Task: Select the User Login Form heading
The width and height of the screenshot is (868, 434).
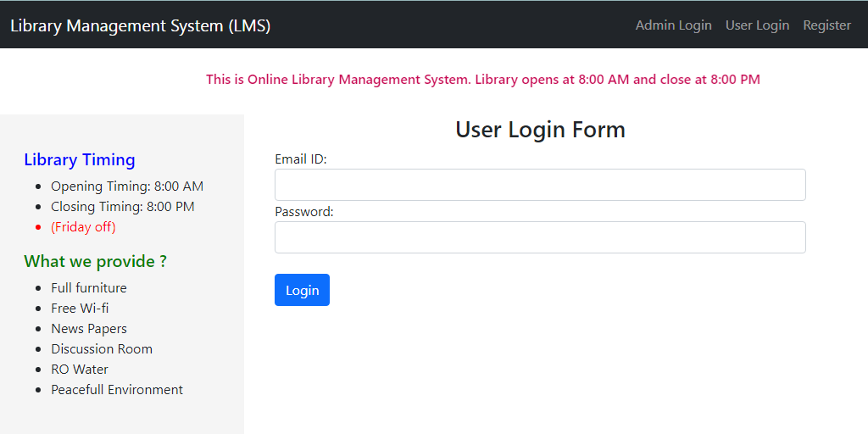Action: click(x=540, y=130)
